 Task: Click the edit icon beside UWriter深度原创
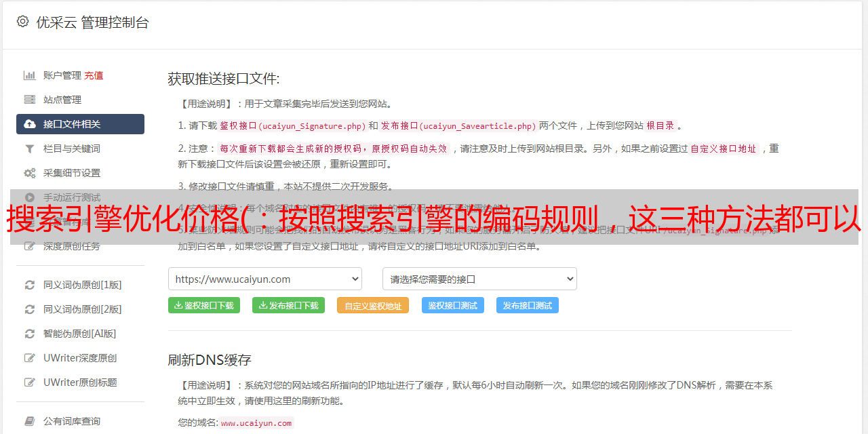(x=30, y=358)
